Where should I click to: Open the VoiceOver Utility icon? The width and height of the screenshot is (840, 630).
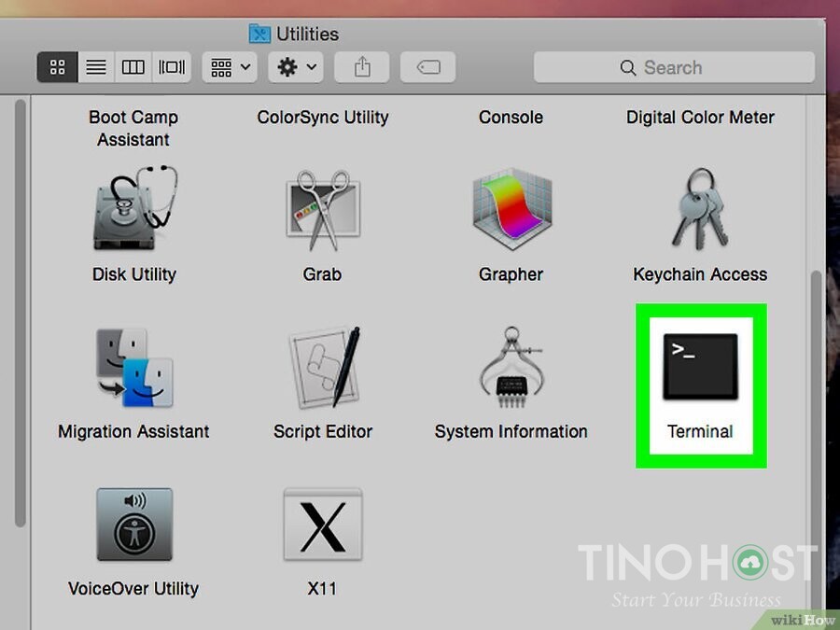tap(134, 525)
